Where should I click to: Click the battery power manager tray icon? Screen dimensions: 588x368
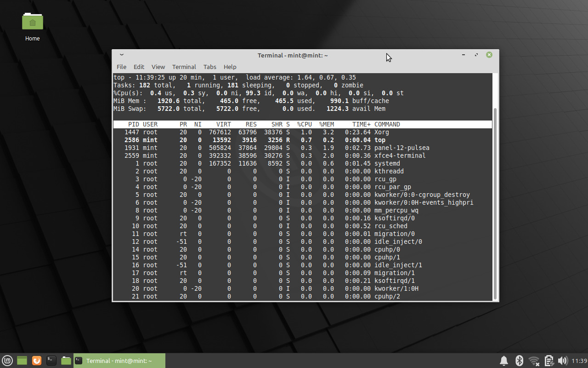548,361
